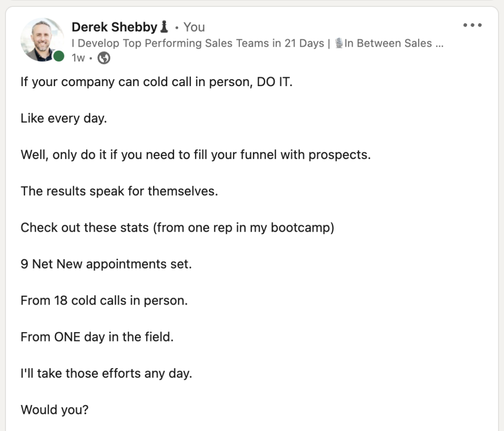Click the closing "Would you?" text
The image size is (504, 431).
(x=54, y=410)
